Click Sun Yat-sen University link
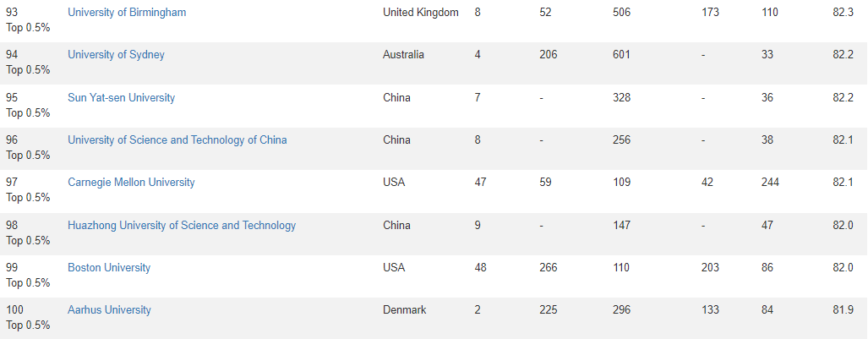This screenshot has width=868, height=339. pos(121,97)
